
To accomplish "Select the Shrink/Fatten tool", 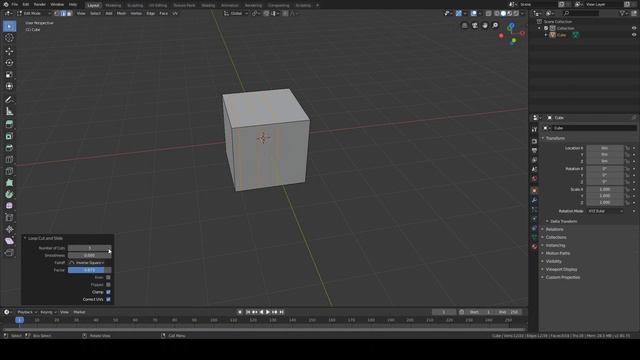I will tap(9, 230).
